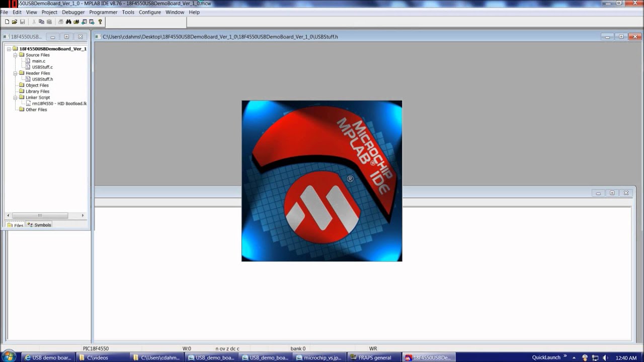Collapse the 18F4550USBDemoBoard_Ver_1 project root node

[9, 49]
